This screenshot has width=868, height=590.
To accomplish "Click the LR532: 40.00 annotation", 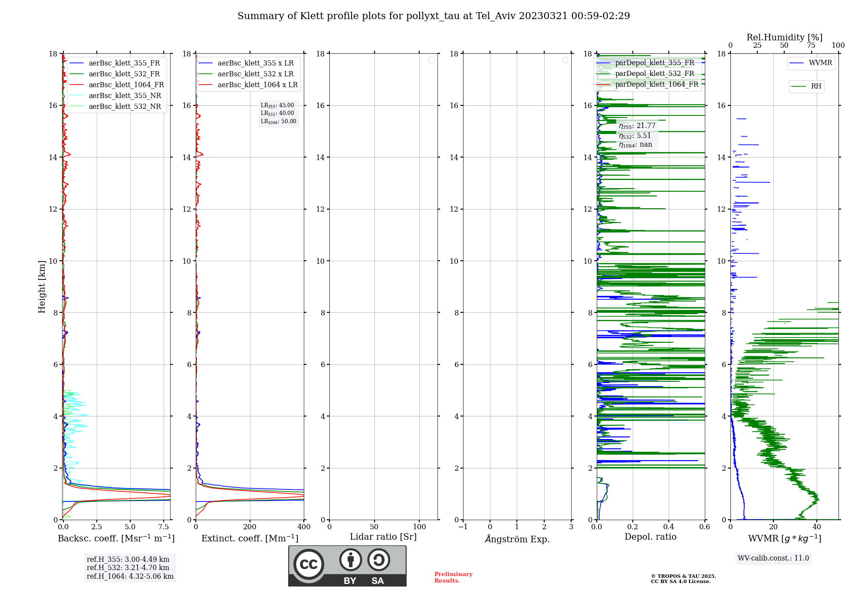I will [x=277, y=113].
